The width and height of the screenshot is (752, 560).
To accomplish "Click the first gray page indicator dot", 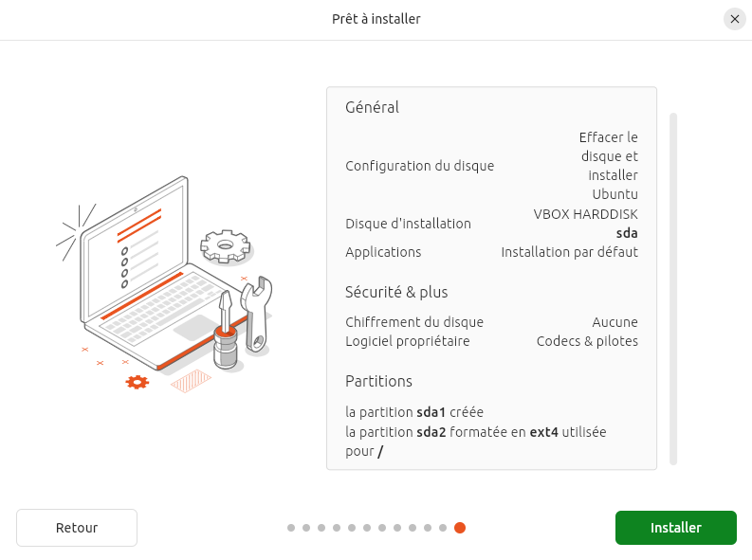I will (x=291, y=528).
